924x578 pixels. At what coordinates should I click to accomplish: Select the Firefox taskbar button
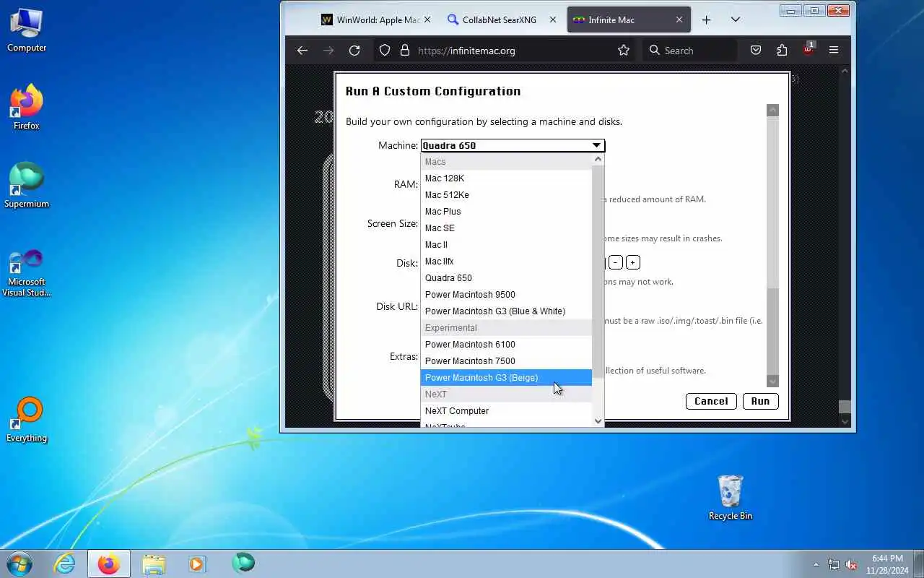(x=109, y=564)
